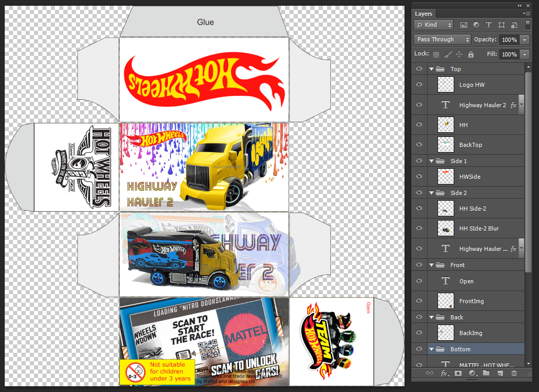Hide the FrontImg layer

pyautogui.click(x=419, y=301)
